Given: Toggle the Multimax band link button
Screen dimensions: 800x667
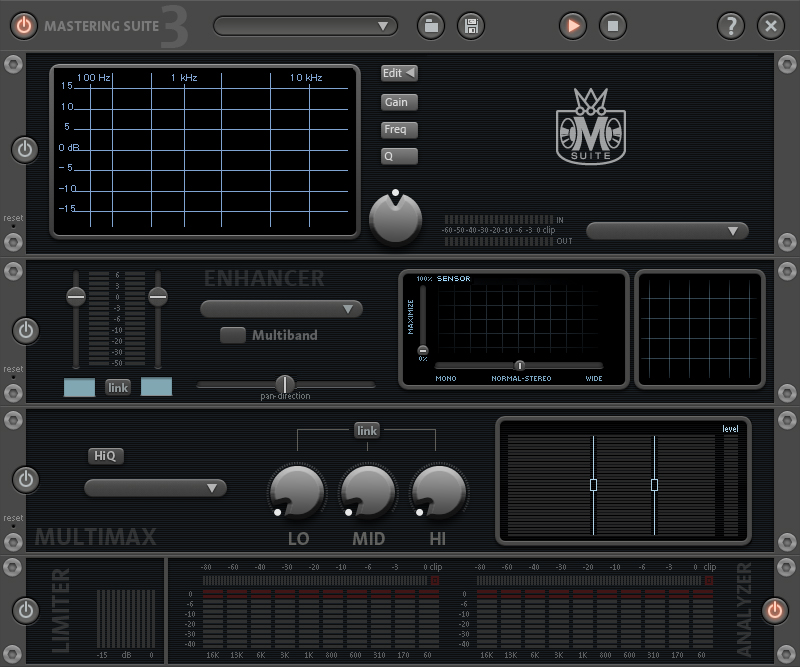Looking at the screenshot, I should [367, 431].
